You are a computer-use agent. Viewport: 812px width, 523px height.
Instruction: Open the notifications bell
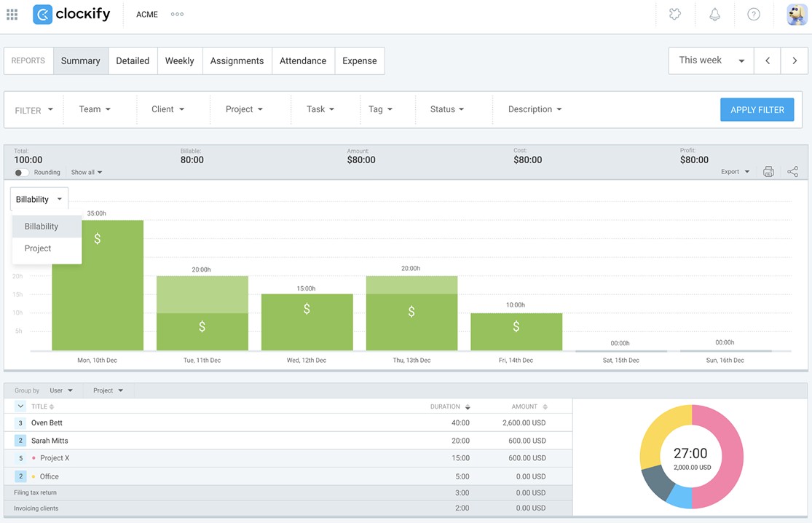click(714, 15)
